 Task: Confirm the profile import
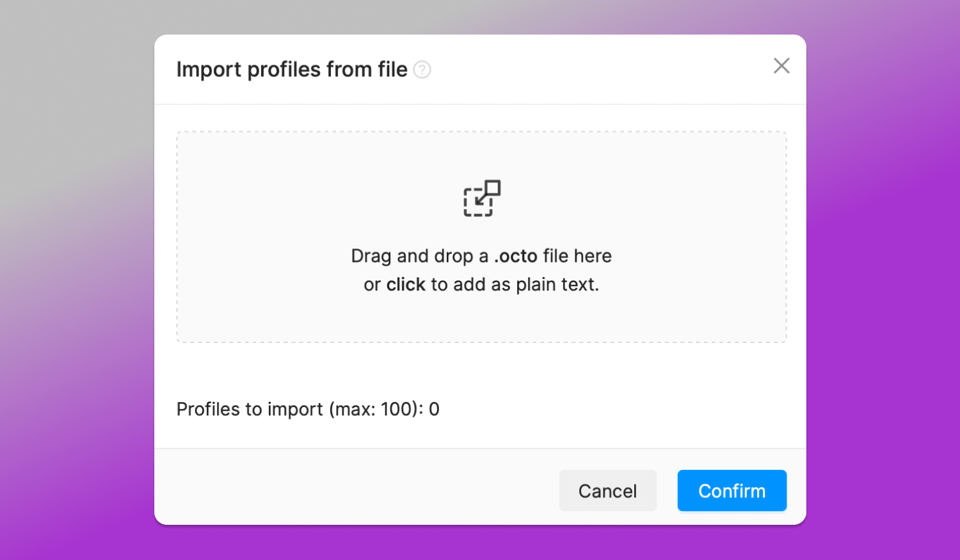(732, 491)
